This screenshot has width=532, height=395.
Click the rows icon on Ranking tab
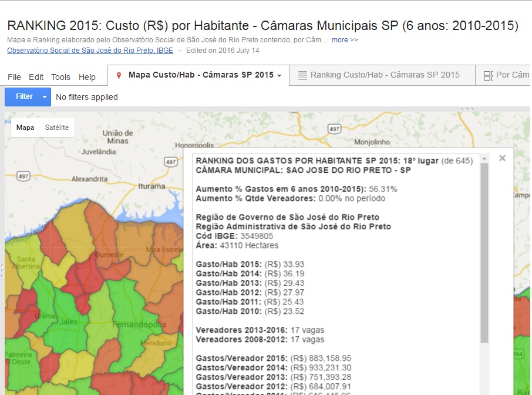pos(302,75)
